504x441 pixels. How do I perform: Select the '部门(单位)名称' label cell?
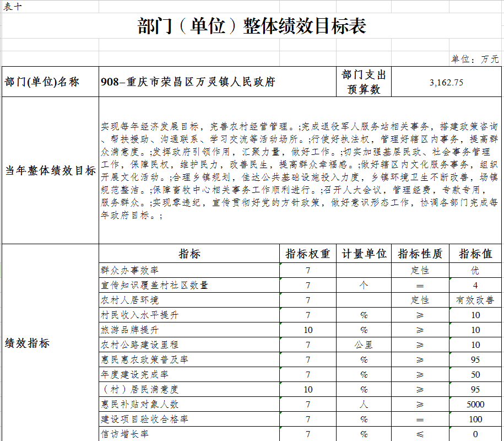point(51,82)
